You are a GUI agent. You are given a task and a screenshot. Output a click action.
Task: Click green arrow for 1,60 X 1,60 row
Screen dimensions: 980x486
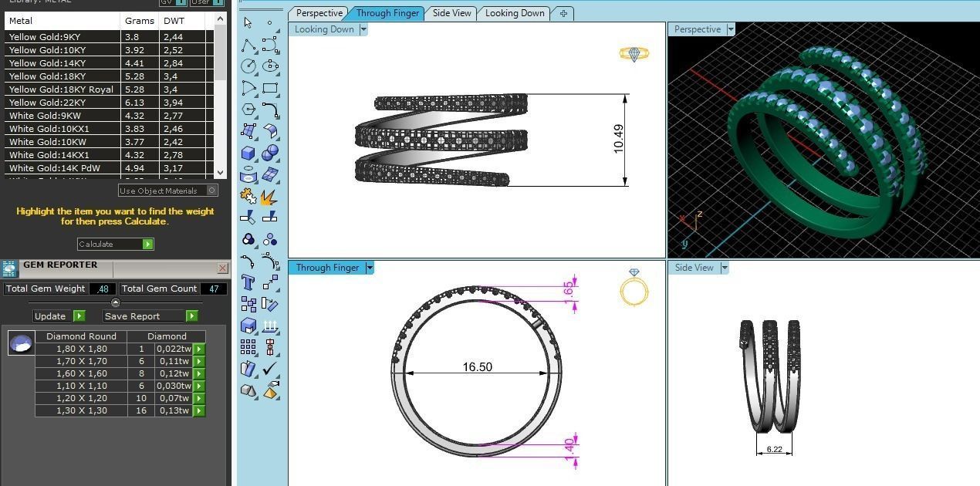(199, 373)
